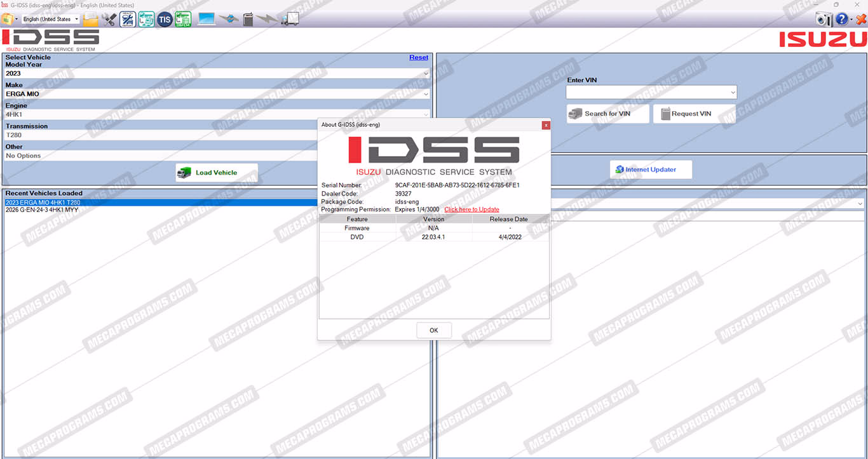Click the Reset link in Select Vehicle

coord(419,57)
